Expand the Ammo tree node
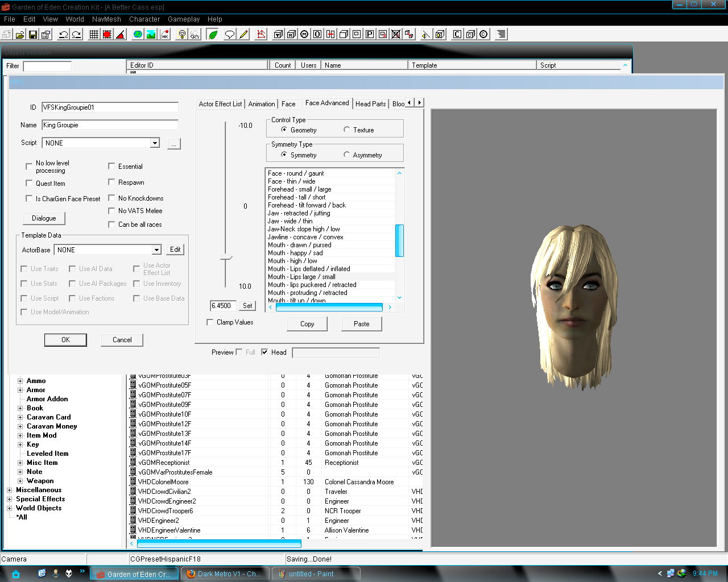This screenshot has height=582, width=728. pos(20,381)
